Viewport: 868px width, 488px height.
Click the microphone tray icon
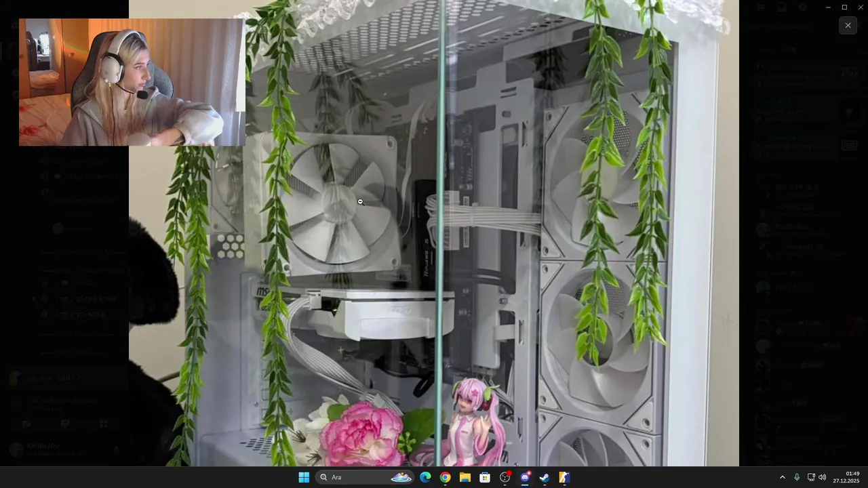(x=797, y=477)
